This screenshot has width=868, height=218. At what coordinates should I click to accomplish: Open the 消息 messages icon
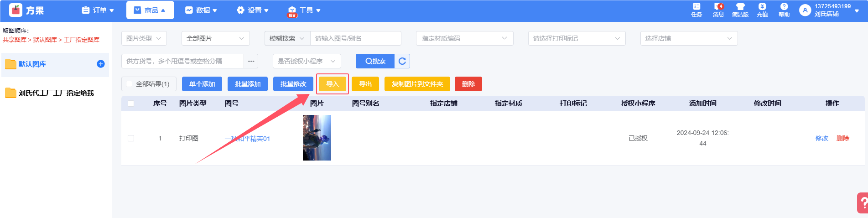point(718,10)
